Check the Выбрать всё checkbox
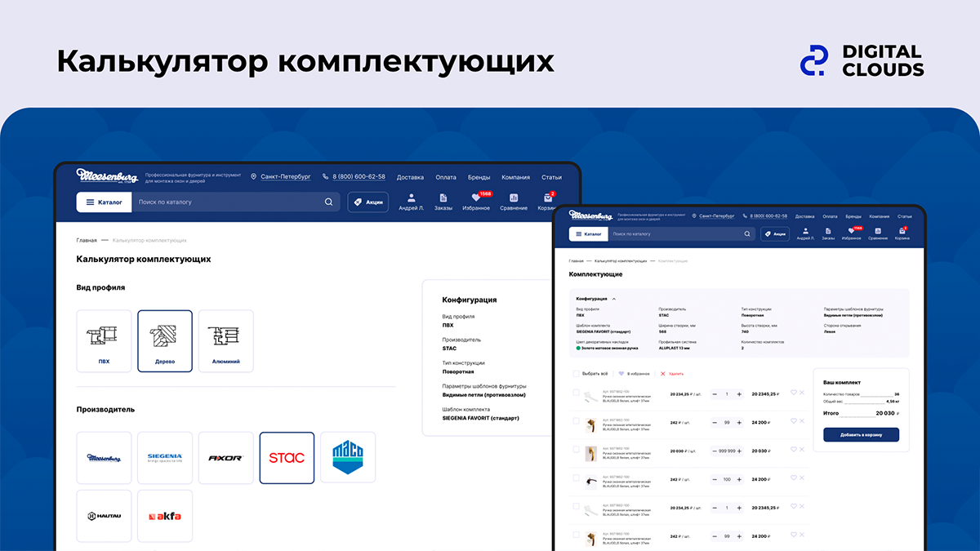This screenshot has height=551, width=980. tap(577, 374)
